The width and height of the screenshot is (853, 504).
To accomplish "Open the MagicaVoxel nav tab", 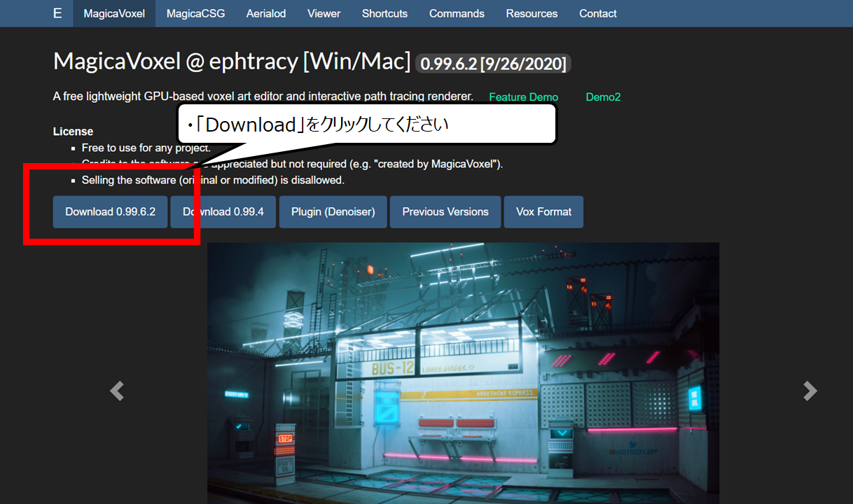I will [114, 13].
